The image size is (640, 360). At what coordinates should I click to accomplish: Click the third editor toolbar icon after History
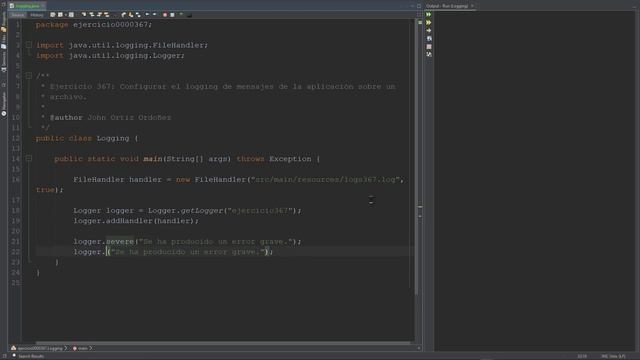click(71, 15)
